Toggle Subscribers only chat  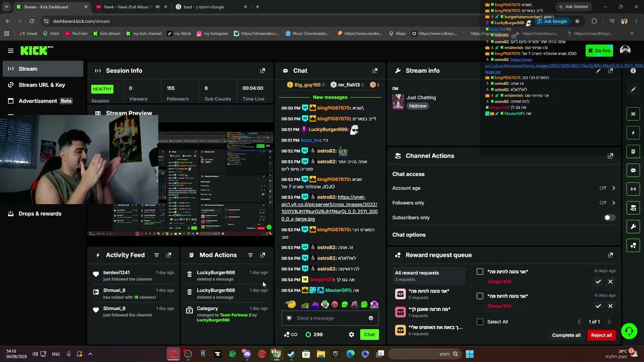609,218
